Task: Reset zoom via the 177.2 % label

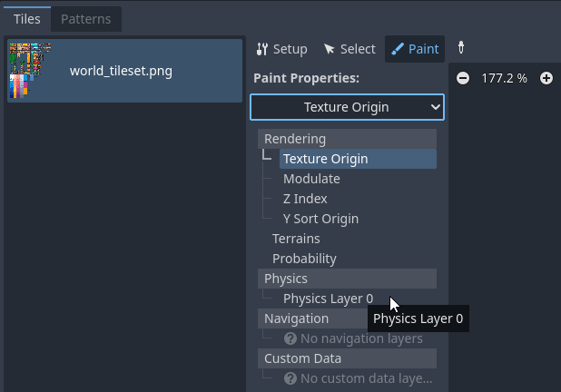Action: (504, 78)
